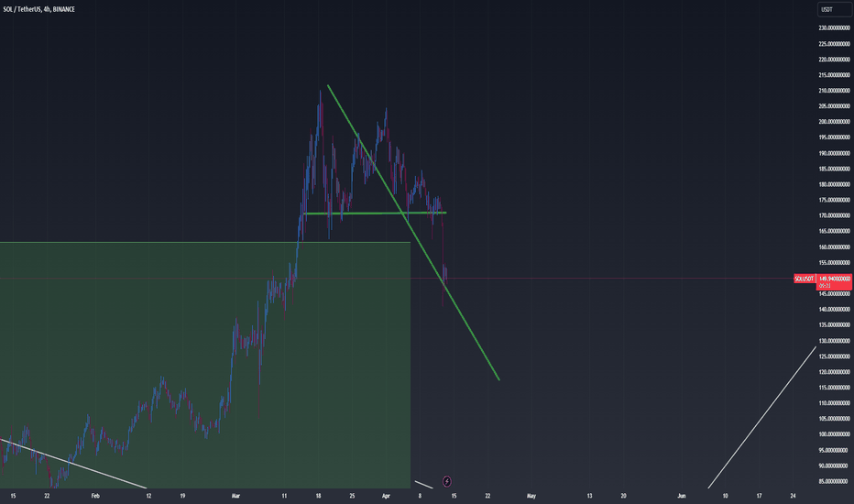
Task: Click the 125.000000000 price label
Action: pos(835,356)
